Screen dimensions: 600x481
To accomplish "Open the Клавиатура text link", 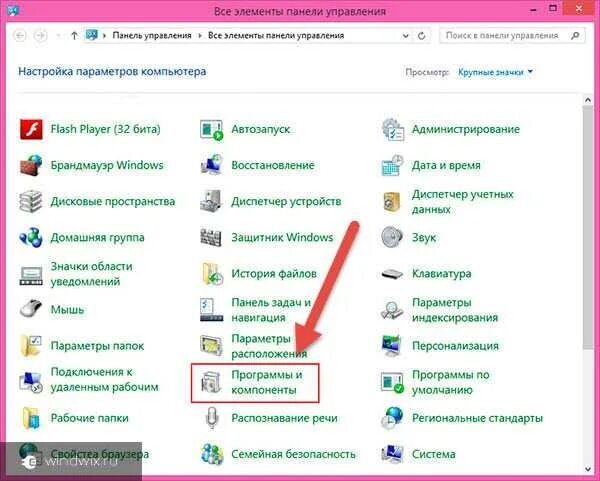I will (442, 274).
